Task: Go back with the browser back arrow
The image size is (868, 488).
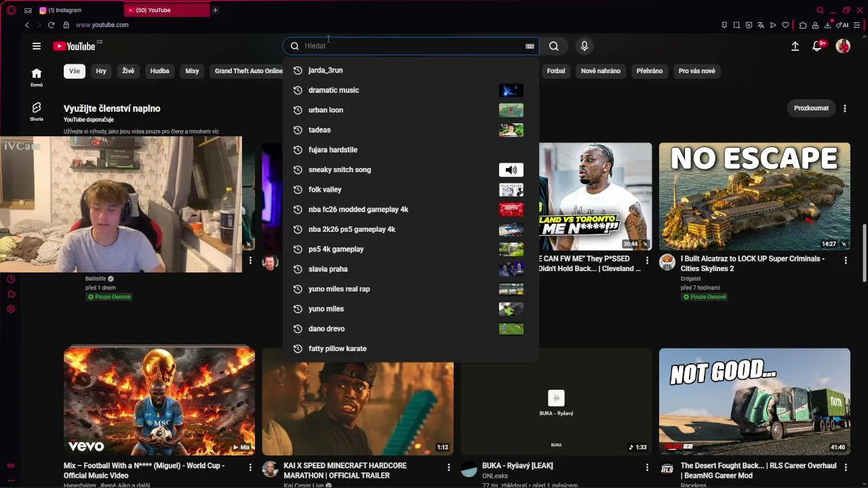Action: (27, 25)
